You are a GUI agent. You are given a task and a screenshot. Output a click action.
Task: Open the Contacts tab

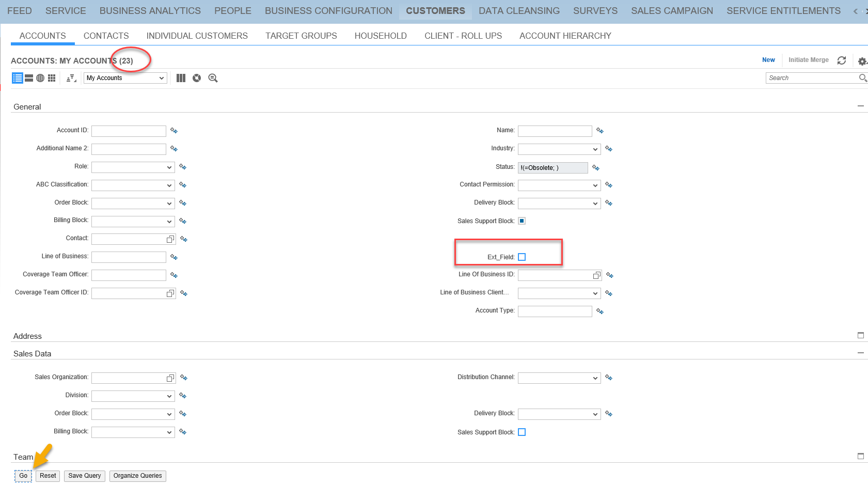coord(106,36)
